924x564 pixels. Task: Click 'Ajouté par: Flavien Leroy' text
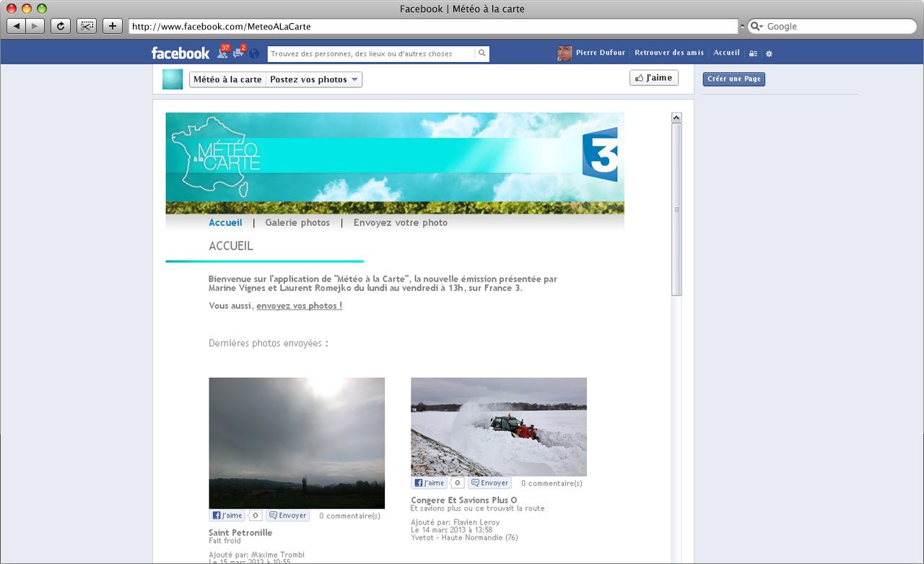tap(455, 522)
